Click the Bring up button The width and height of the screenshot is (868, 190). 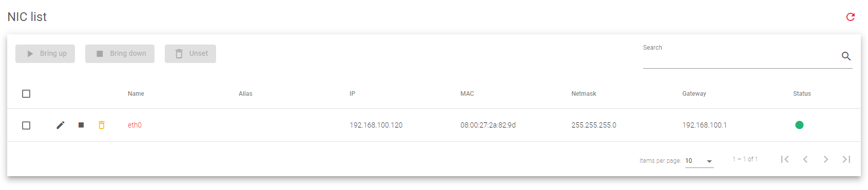(45, 54)
